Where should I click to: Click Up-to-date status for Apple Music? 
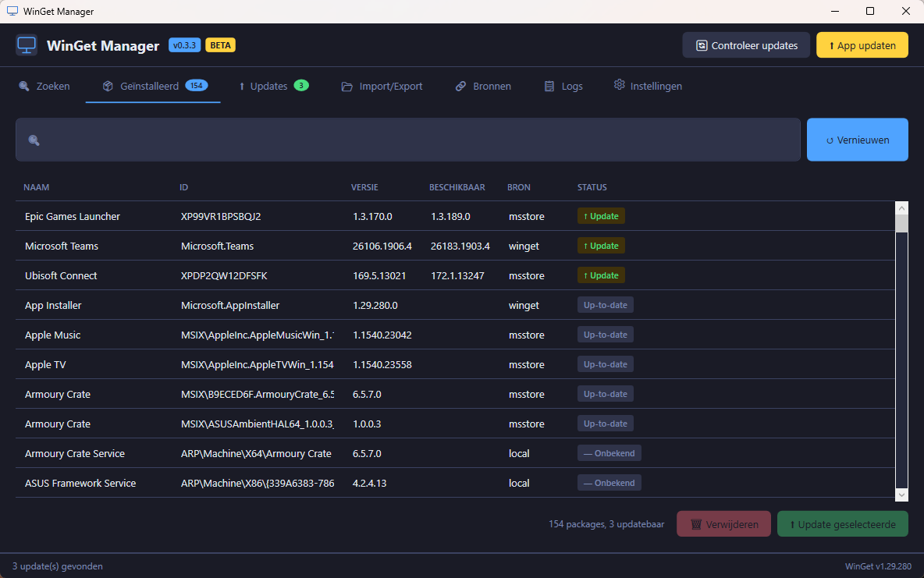point(605,335)
